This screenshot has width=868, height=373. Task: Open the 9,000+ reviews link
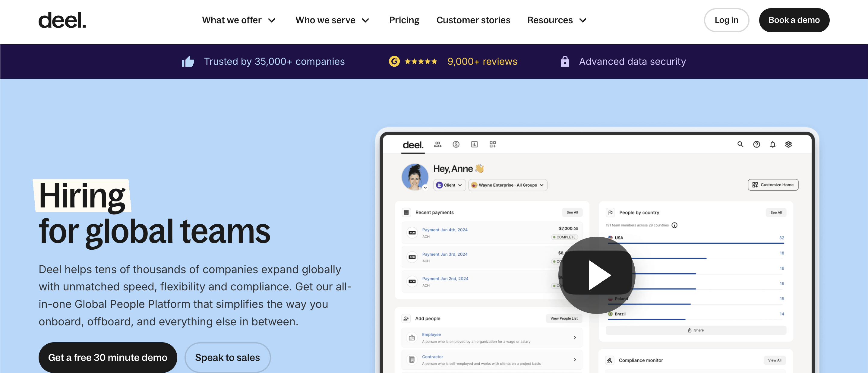click(x=482, y=62)
